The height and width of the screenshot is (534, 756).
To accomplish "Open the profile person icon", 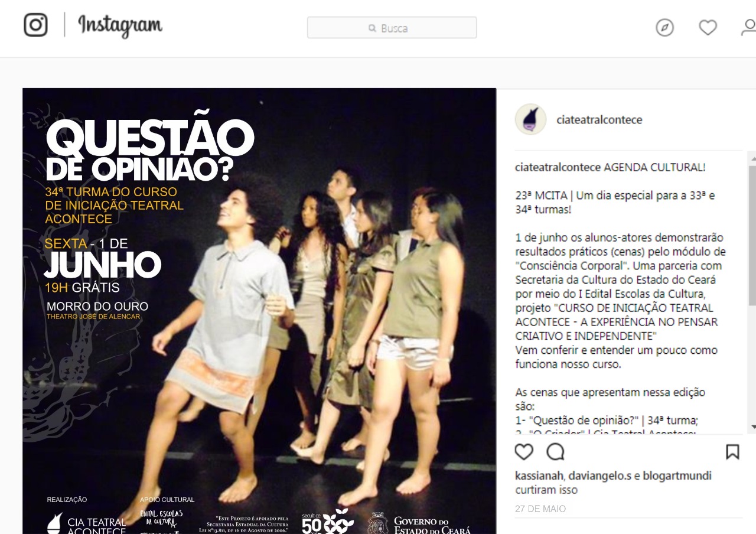I will tap(749, 27).
